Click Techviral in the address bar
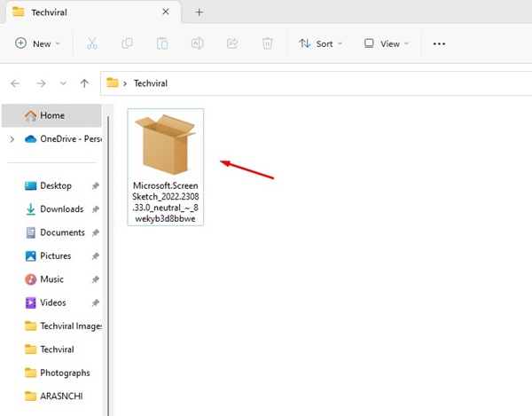 [151, 83]
